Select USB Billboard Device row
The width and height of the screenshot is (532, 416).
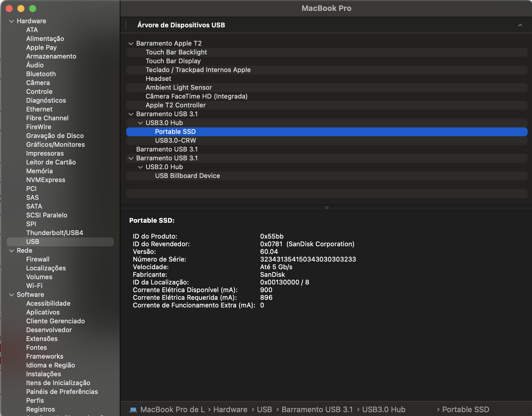pos(327,176)
